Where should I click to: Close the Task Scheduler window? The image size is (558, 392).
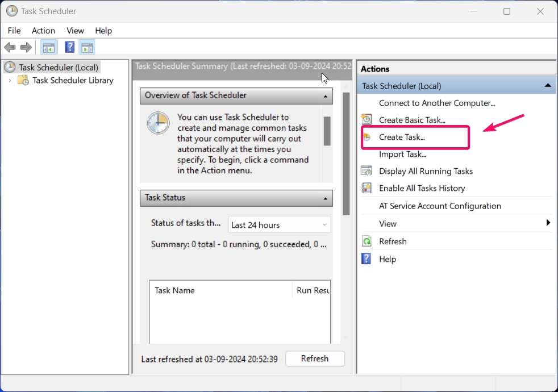tap(540, 11)
